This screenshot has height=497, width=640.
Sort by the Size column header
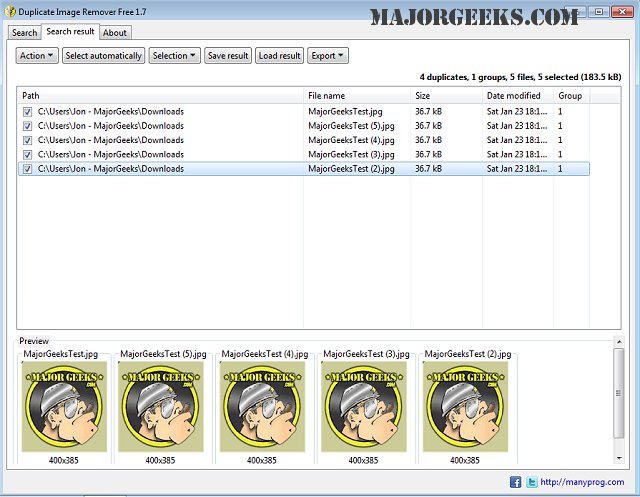pos(447,96)
